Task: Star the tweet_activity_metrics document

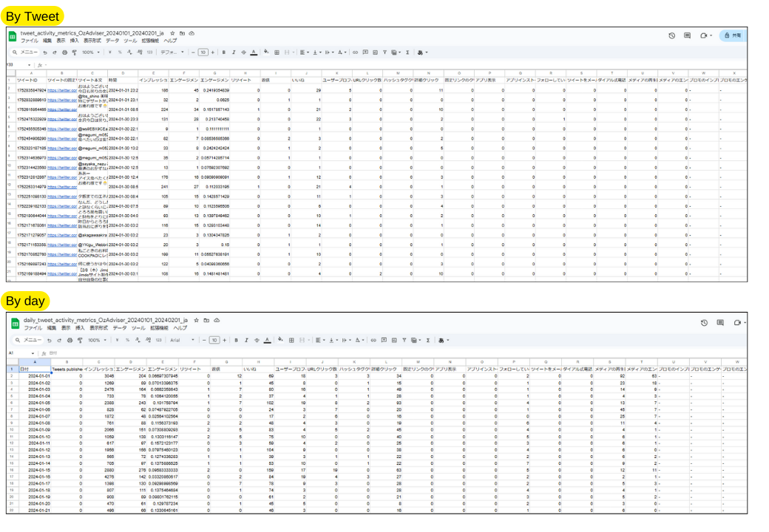Action: [172, 33]
